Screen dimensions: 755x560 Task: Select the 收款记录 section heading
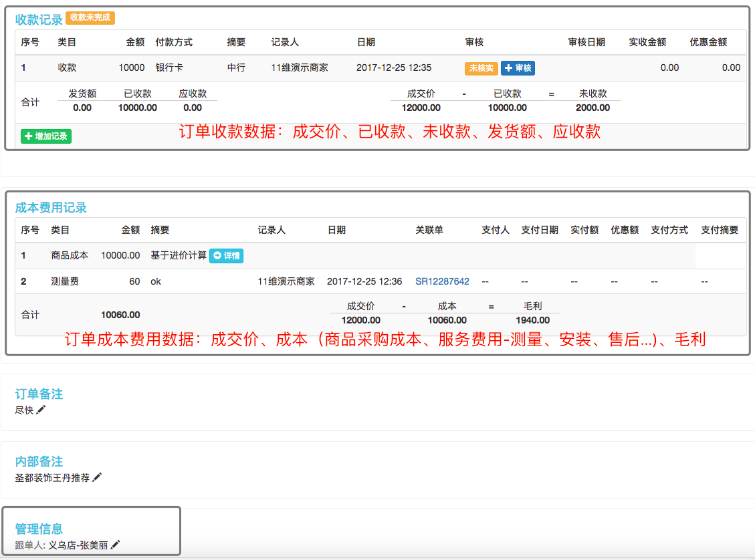click(39, 20)
